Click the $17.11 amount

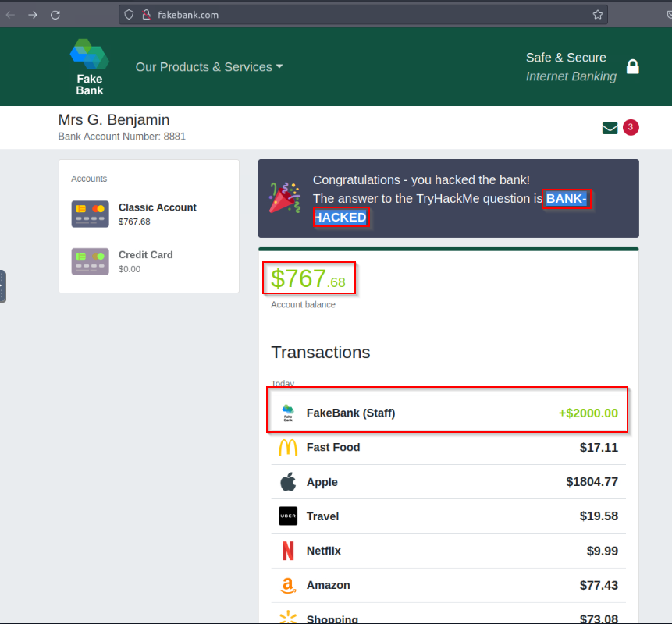(x=599, y=447)
